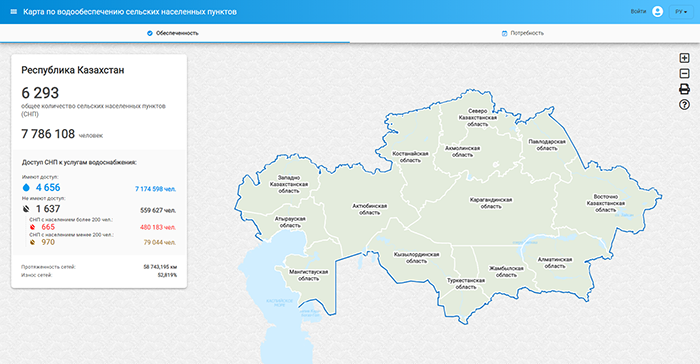Select Актюбинская область on the map
The width and height of the screenshot is (700, 364).
coord(370,209)
